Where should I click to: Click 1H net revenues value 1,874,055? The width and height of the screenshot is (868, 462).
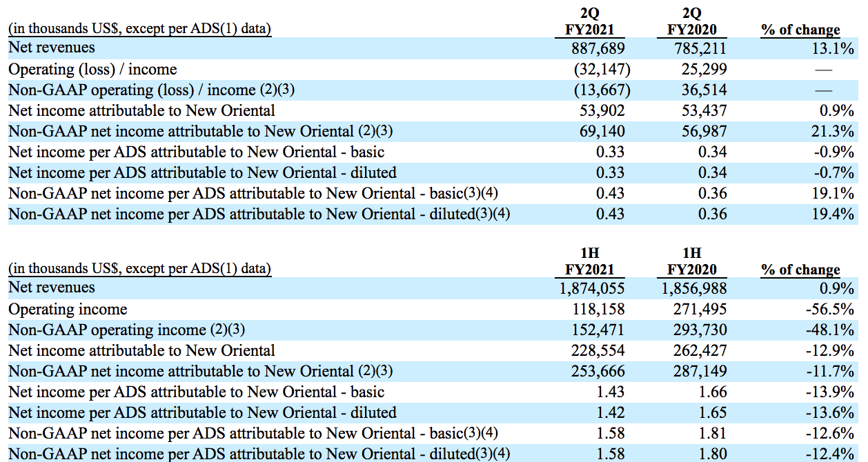[593, 288]
